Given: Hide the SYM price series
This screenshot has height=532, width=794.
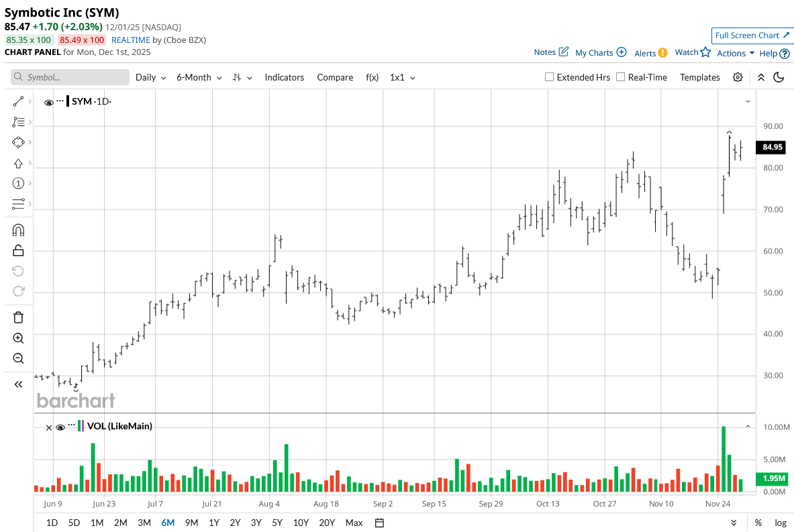Looking at the screenshot, I should [x=49, y=103].
